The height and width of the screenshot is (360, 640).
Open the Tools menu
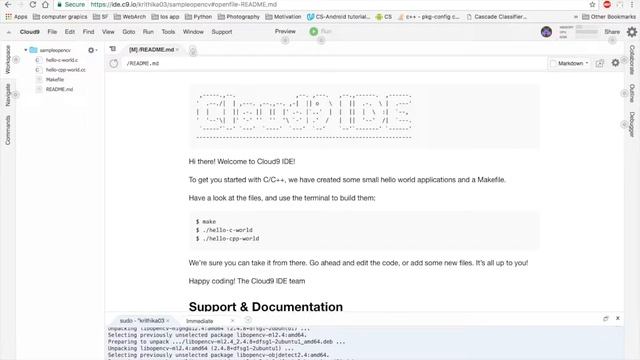[168, 32]
